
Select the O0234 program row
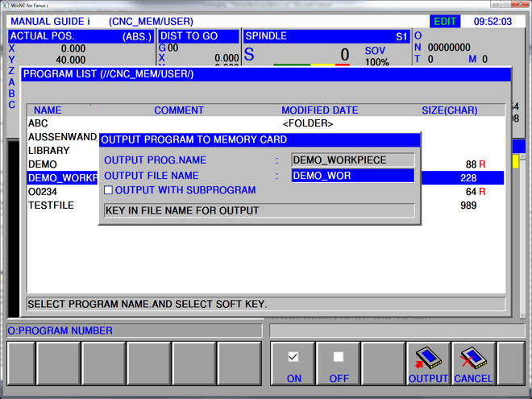pyautogui.click(x=44, y=192)
